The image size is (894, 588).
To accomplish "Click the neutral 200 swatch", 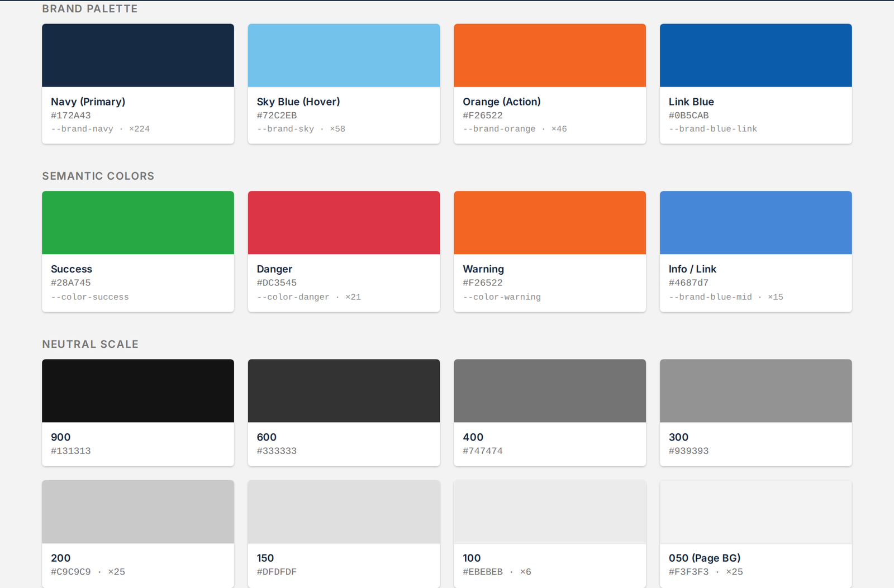I will coord(138,511).
